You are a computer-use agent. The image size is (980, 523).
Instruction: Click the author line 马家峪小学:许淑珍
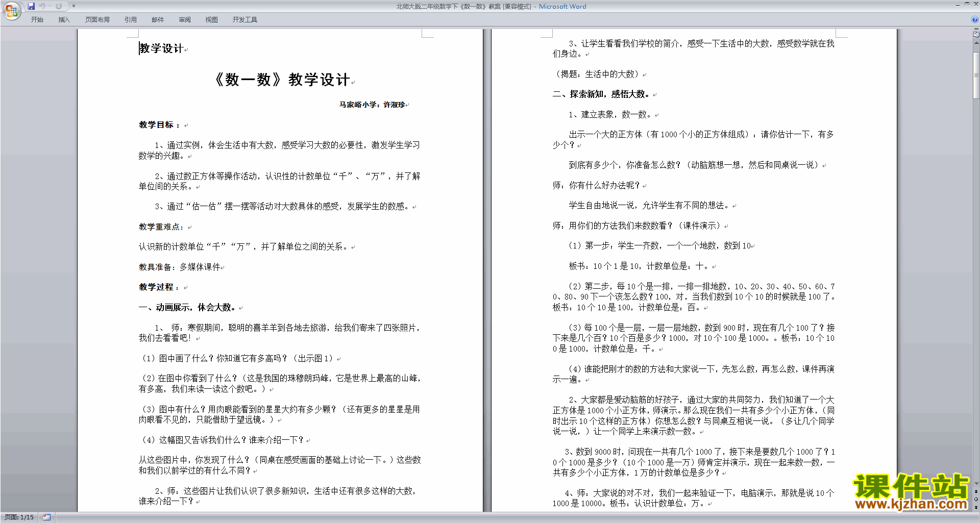[x=373, y=105]
